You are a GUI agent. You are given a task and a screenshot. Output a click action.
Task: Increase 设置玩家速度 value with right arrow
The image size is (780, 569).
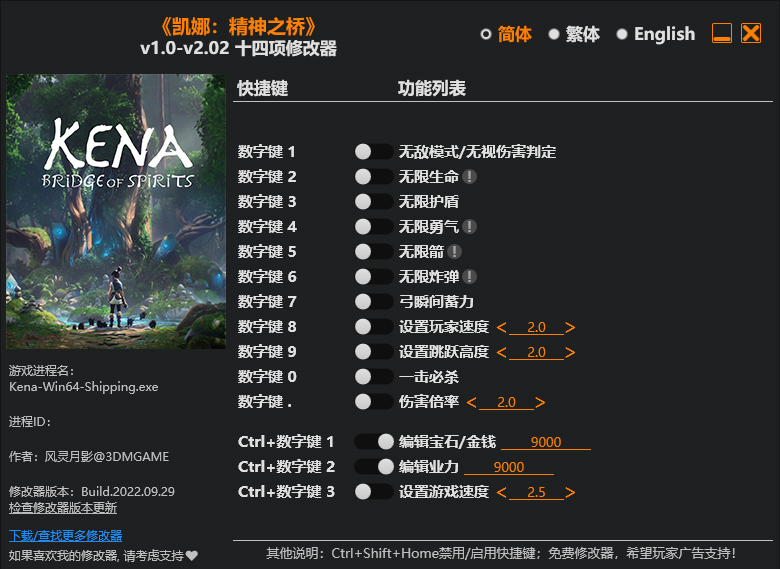(x=570, y=327)
